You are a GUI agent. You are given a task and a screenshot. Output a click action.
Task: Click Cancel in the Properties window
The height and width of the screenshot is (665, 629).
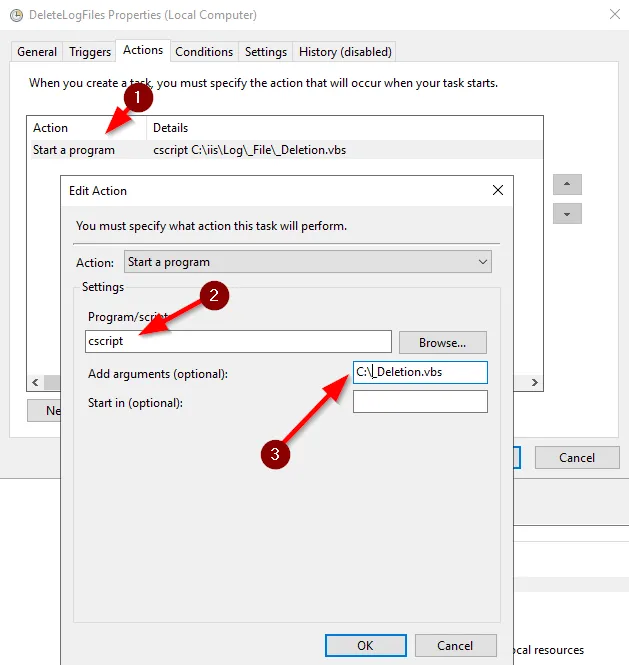576,457
